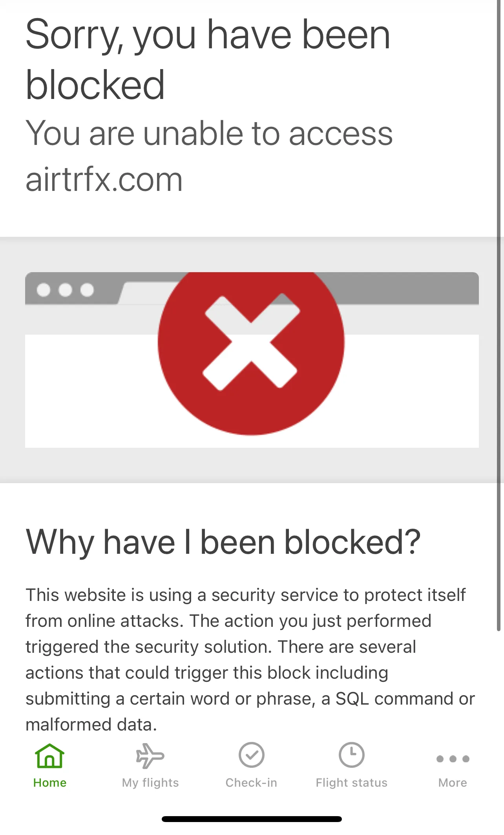The image size is (504, 835).
Task: Click the security service explanation paragraph
Action: (x=250, y=660)
